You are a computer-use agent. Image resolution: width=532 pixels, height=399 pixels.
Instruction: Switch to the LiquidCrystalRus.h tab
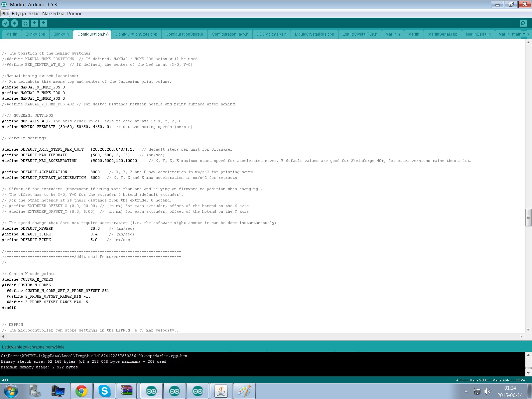[360, 34]
